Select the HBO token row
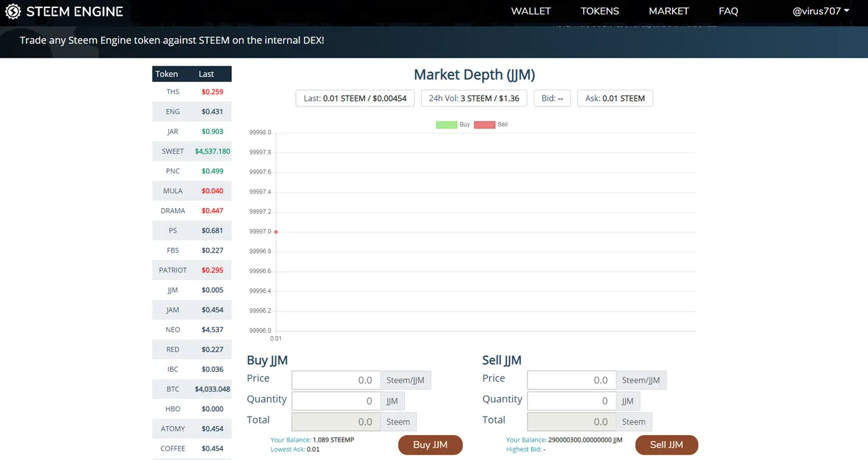The height and width of the screenshot is (460, 868). (192, 409)
